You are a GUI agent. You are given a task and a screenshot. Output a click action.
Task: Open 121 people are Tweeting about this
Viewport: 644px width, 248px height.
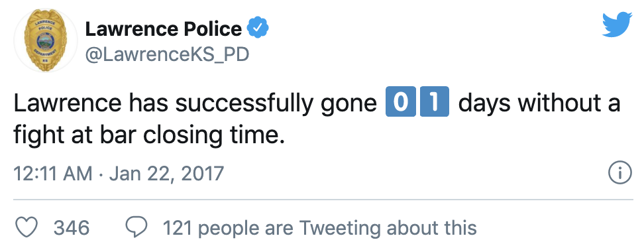pyautogui.click(x=320, y=228)
